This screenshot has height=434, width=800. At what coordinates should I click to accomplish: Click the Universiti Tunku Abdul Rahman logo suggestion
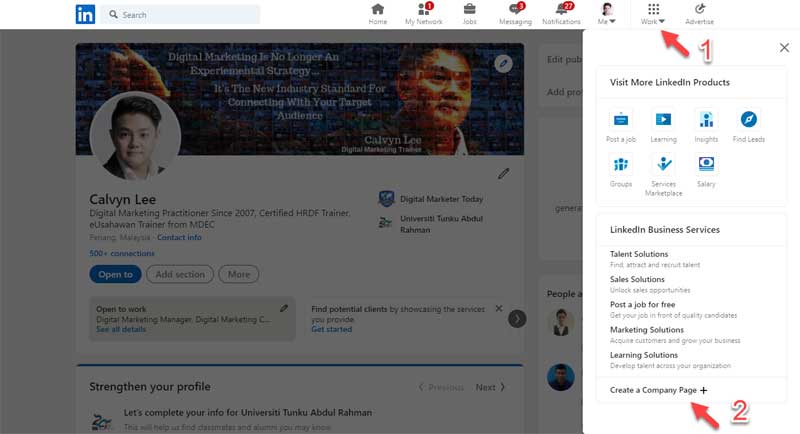tap(102, 421)
